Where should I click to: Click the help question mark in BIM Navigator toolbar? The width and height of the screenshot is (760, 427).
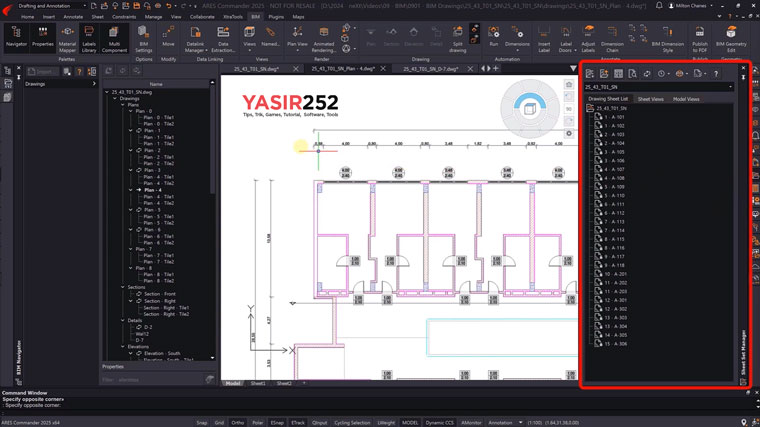pyautogui.click(x=79, y=72)
